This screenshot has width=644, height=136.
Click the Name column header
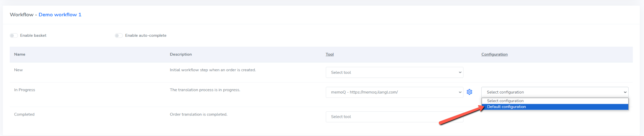pyautogui.click(x=20, y=54)
